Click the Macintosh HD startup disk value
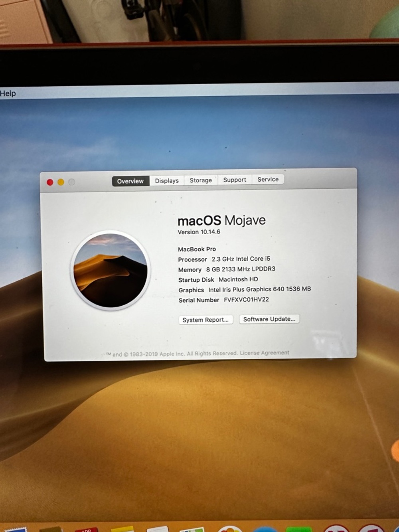 point(238,279)
